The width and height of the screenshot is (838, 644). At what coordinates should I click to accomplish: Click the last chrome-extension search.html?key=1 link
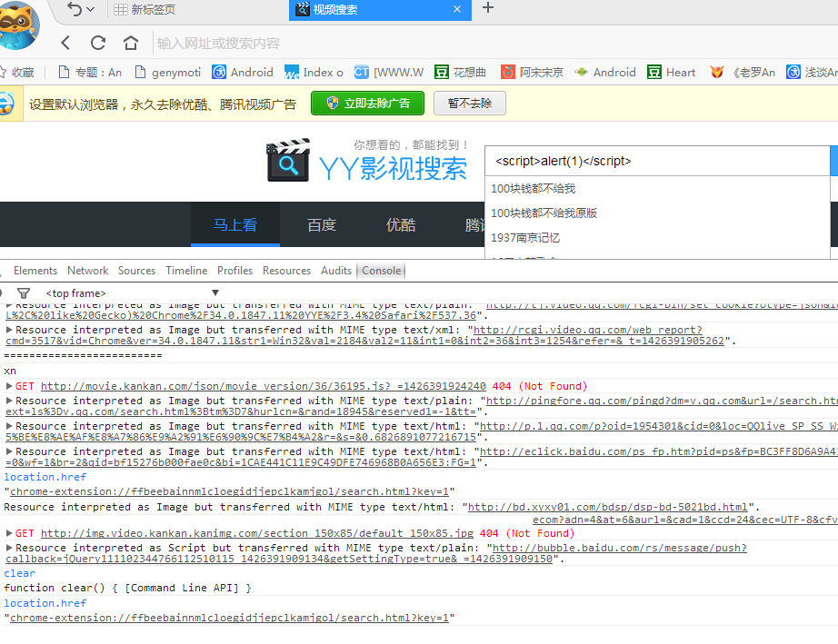tap(229, 618)
